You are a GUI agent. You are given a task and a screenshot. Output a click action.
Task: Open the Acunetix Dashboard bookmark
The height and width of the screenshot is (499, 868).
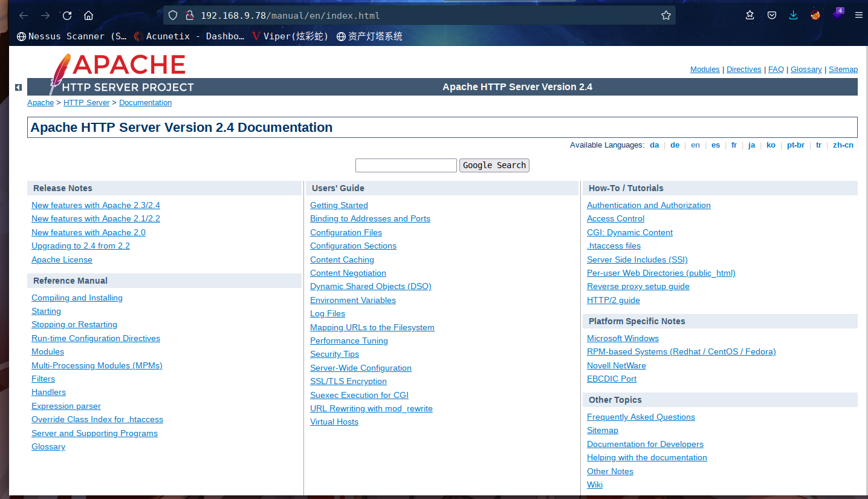[189, 36]
